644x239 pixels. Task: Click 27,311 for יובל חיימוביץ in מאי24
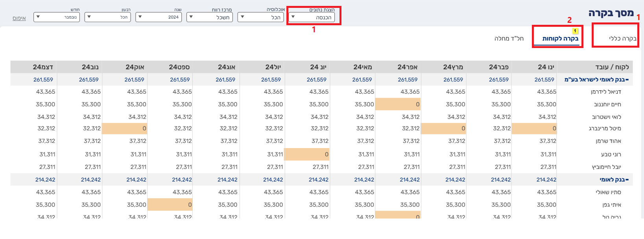pos(366,167)
